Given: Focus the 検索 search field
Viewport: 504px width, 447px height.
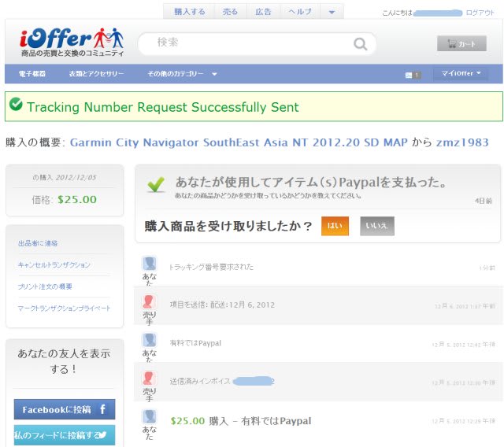Looking at the screenshot, I should (x=258, y=43).
